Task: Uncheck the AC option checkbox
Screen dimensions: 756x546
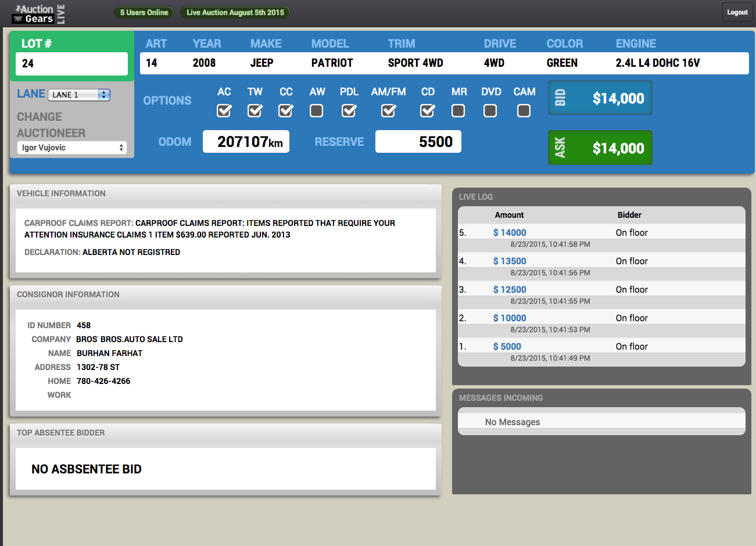Action: point(224,110)
